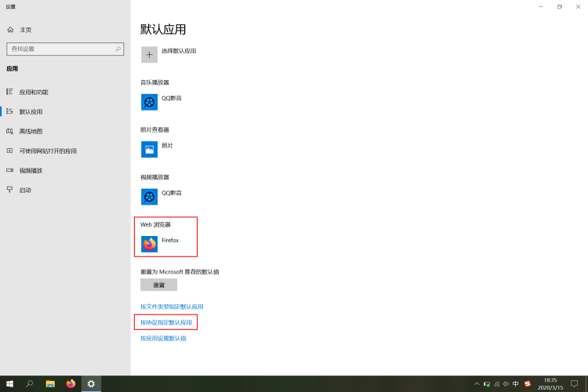Click the volume icon in system tray
The image size is (588, 392).
tap(506, 383)
